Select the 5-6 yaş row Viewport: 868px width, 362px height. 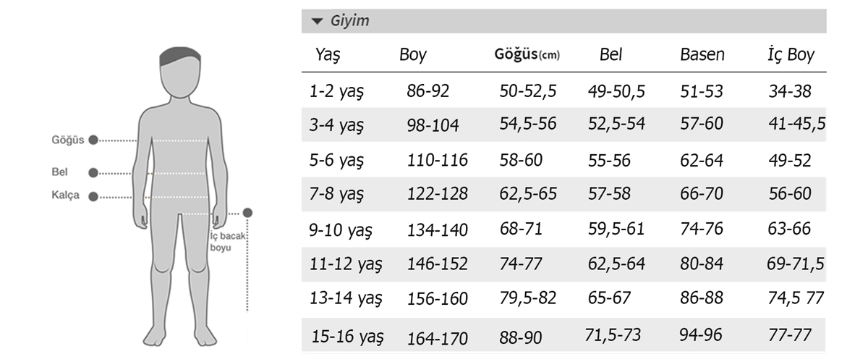point(564,160)
